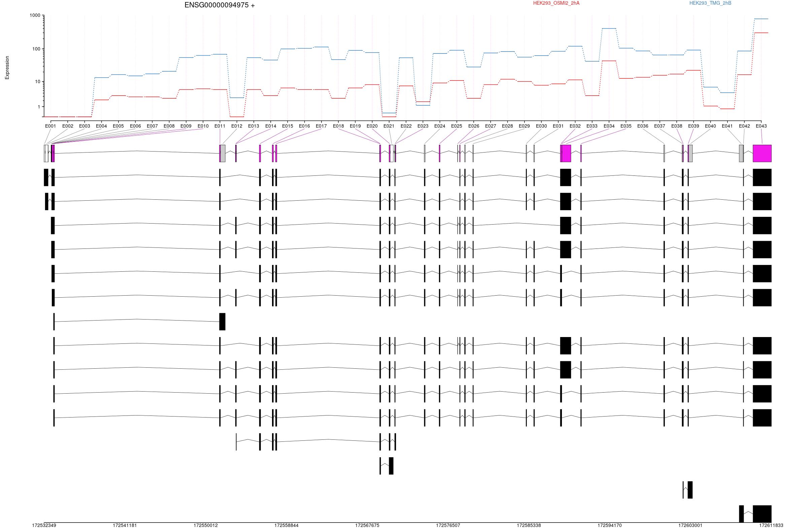Click exon label E011
The height and width of the screenshot is (532, 808).
(x=220, y=126)
